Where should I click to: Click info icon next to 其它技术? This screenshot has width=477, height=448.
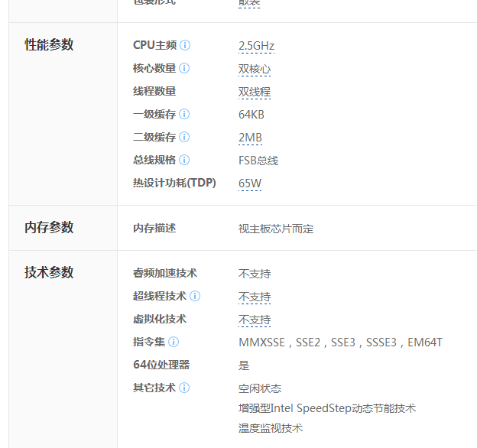[x=184, y=388]
